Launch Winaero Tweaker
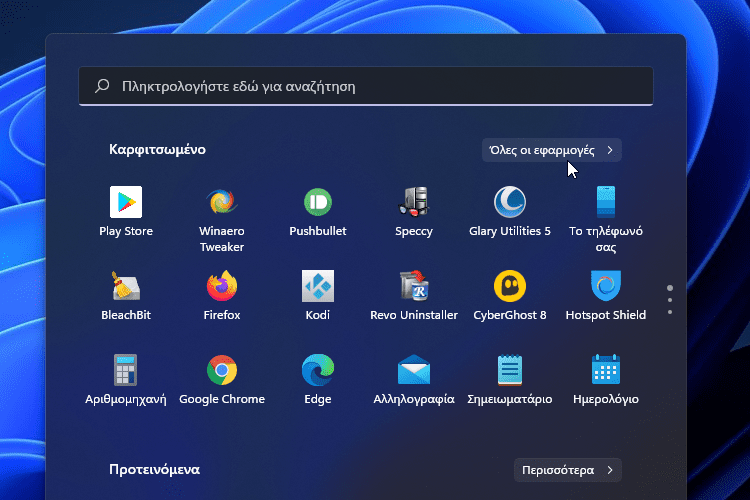The height and width of the screenshot is (500, 750). click(221, 203)
